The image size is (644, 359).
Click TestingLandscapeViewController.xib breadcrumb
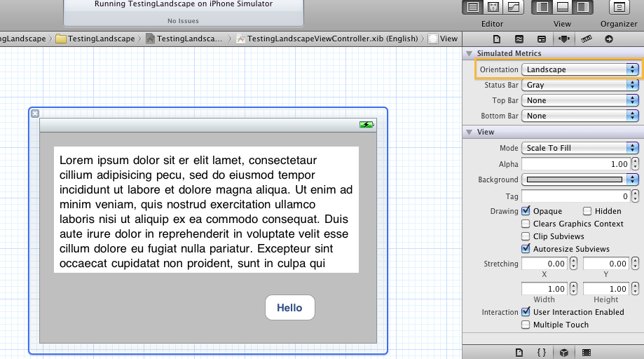(x=327, y=39)
